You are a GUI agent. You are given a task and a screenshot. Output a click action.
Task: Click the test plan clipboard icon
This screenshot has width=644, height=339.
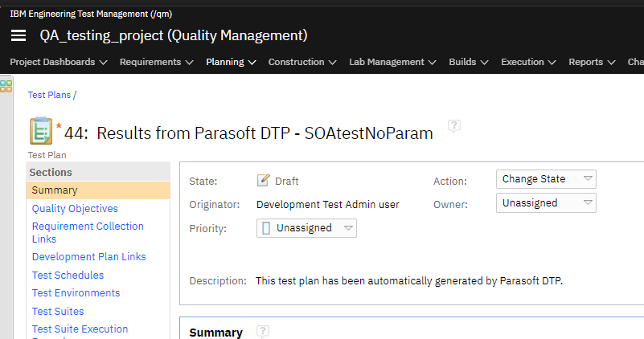pos(41,131)
